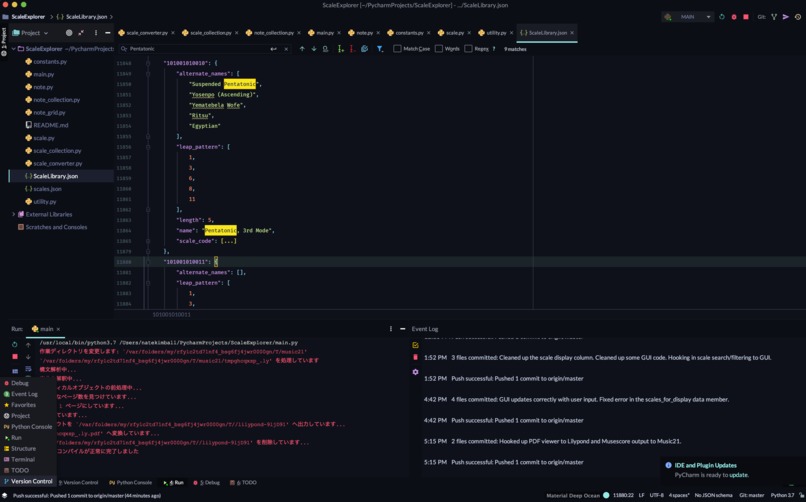Click the tool windows icon in status bar corner

pos(5,496)
